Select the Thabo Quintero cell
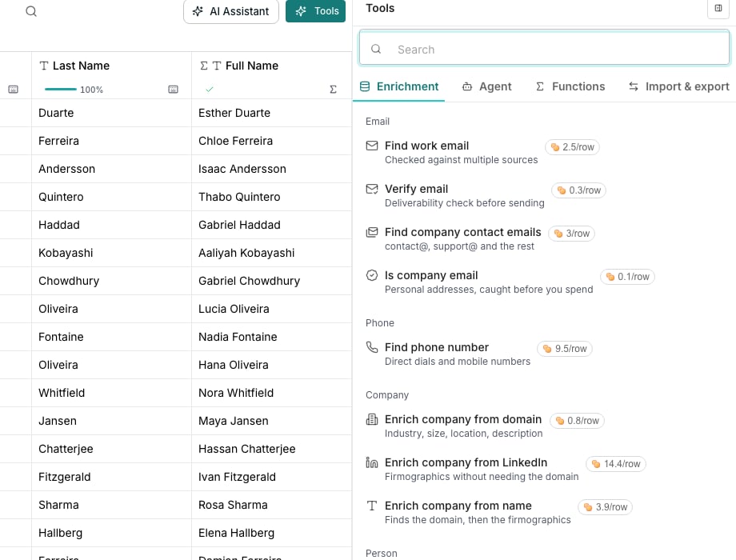The height and width of the screenshot is (560, 736). click(x=271, y=197)
